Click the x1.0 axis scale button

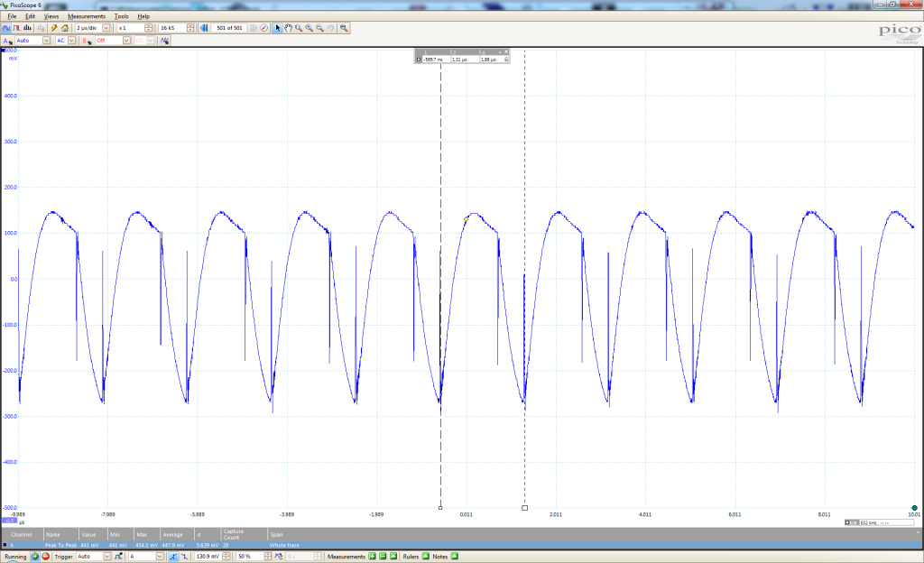click(9, 521)
